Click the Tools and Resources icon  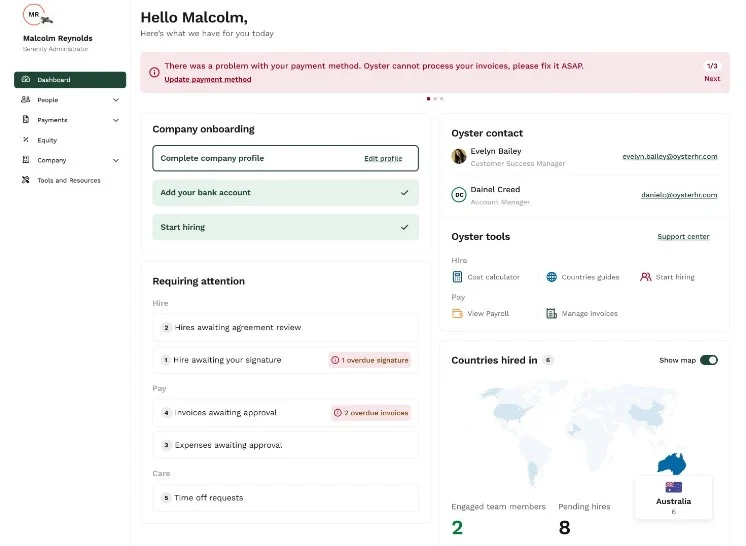tap(26, 180)
